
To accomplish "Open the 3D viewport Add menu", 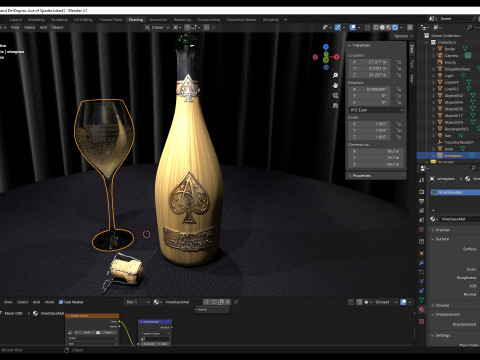I will [43, 27].
